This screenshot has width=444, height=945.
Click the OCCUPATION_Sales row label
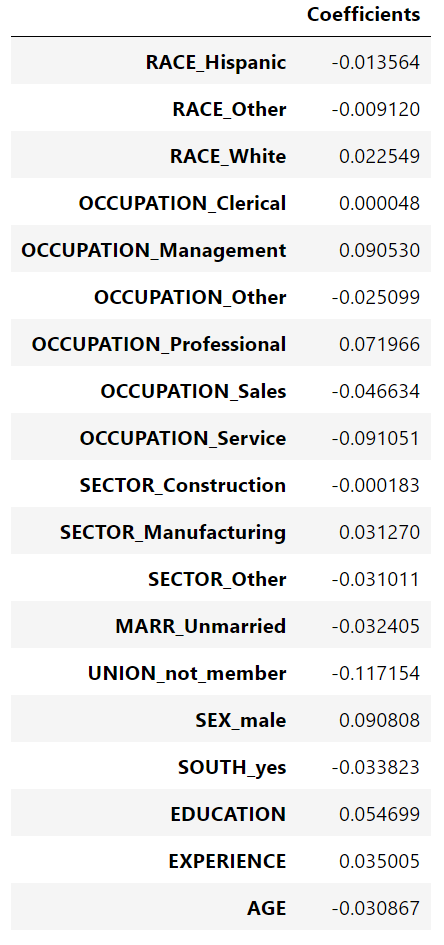(x=193, y=391)
